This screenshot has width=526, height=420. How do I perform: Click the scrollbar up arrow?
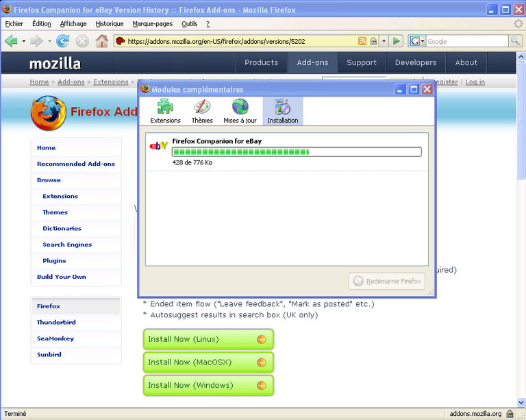coord(521,56)
